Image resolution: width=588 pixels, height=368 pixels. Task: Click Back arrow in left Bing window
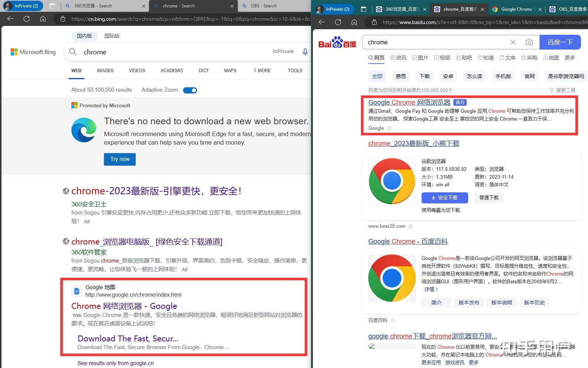click(x=10, y=18)
